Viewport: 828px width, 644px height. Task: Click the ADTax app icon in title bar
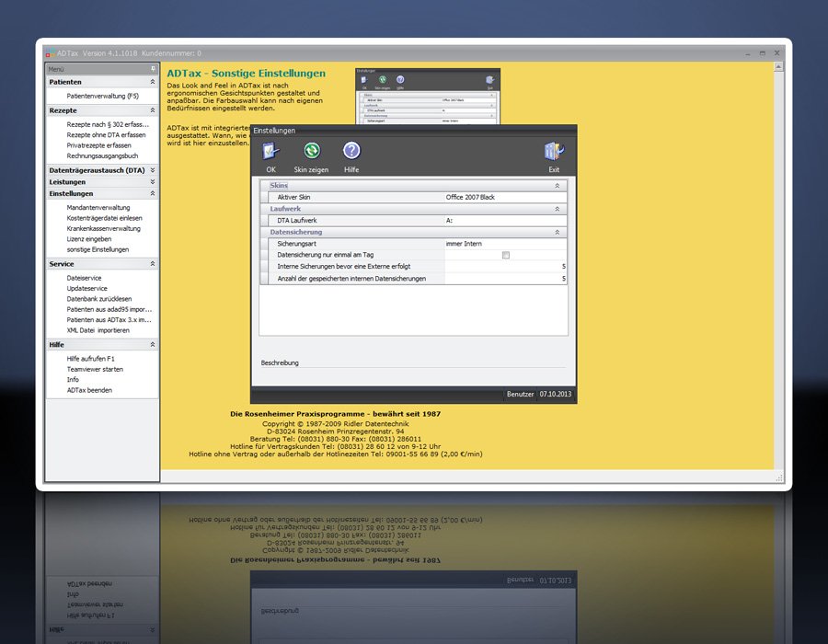point(51,53)
